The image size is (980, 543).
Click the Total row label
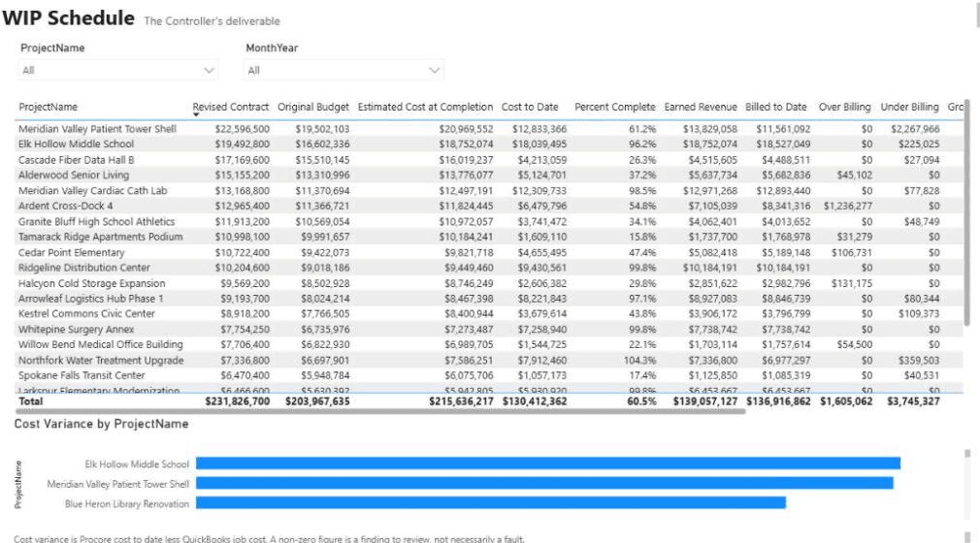point(31,401)
